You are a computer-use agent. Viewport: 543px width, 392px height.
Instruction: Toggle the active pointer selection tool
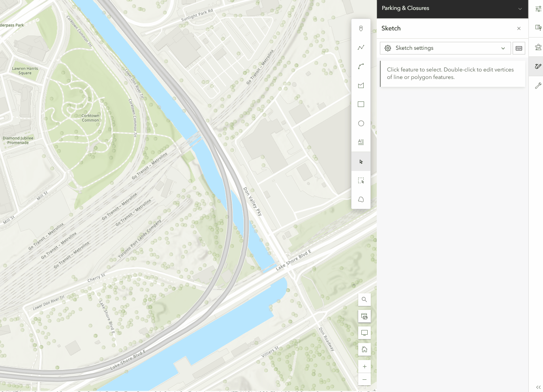pyautogui.click(x=361, y=161)
